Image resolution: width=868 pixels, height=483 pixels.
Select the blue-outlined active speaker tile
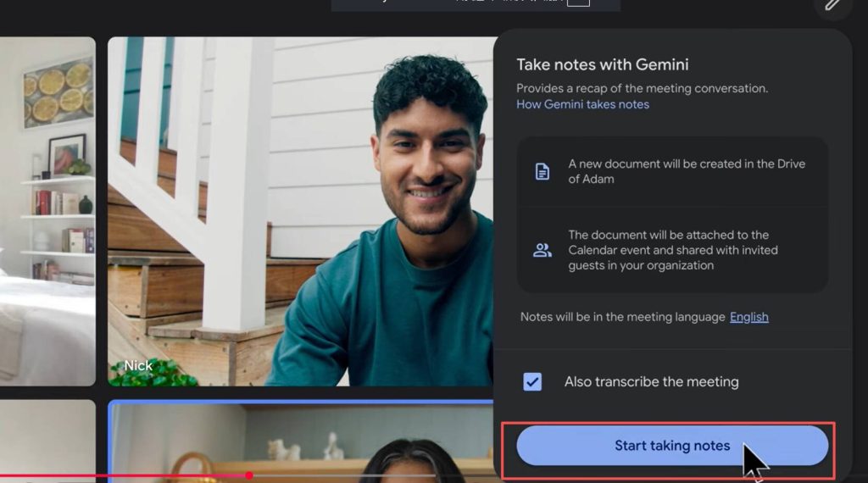tap(301, 441)
